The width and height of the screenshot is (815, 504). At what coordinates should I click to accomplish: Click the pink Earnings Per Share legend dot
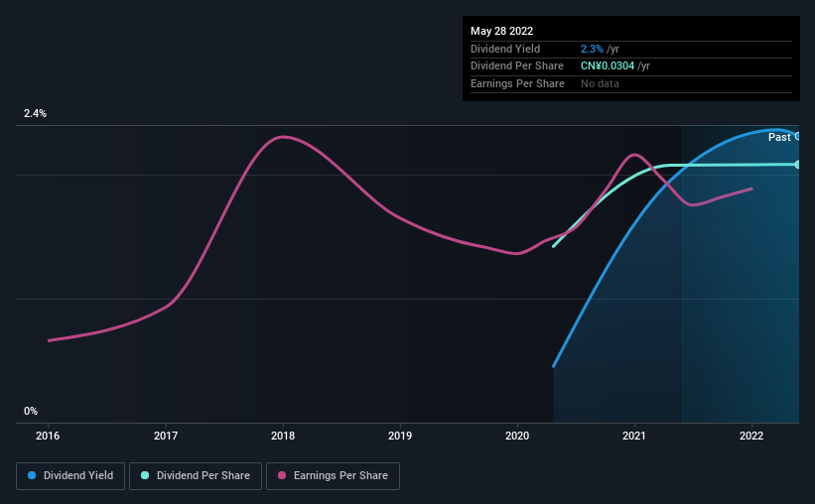[x=282, y=475]
